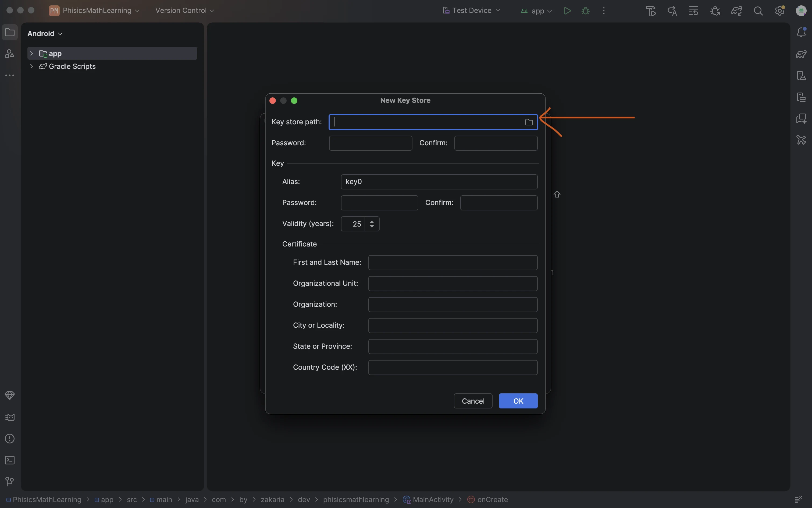This screenshot has width=812, height=508.
Task: Open Running Devices in right sidebar
Action: click(801, 97)
